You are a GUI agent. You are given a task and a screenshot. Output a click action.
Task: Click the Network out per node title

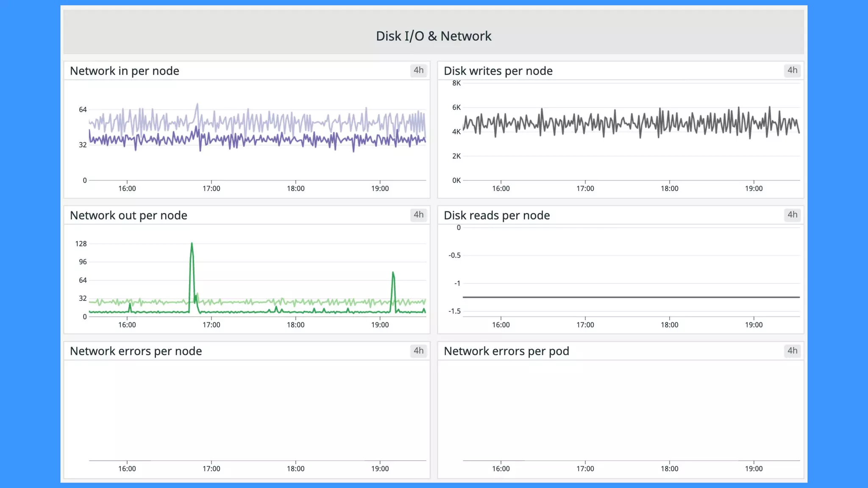coord(128,216)
